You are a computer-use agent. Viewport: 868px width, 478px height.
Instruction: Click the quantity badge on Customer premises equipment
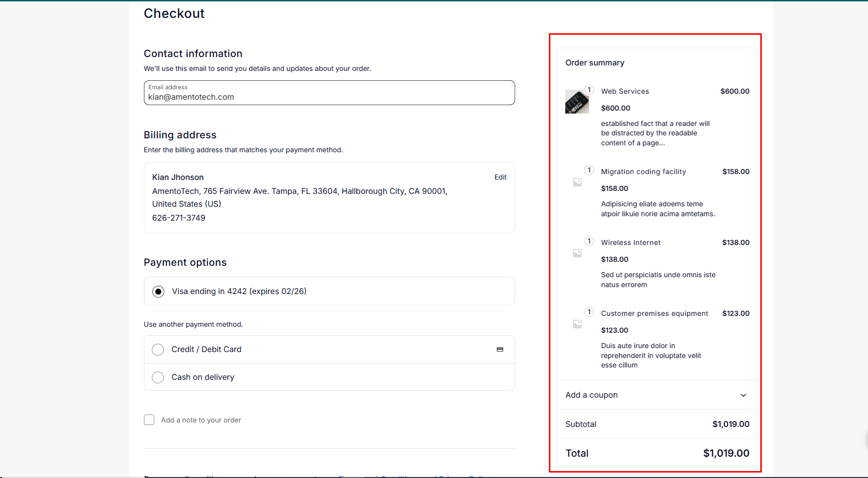coord(589,312)
